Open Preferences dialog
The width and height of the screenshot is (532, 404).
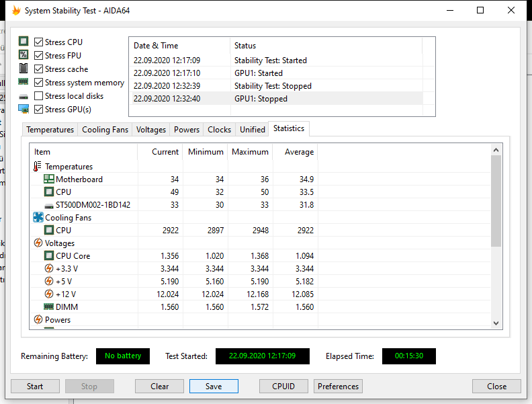pyautogui.click(x=338, y=387)
